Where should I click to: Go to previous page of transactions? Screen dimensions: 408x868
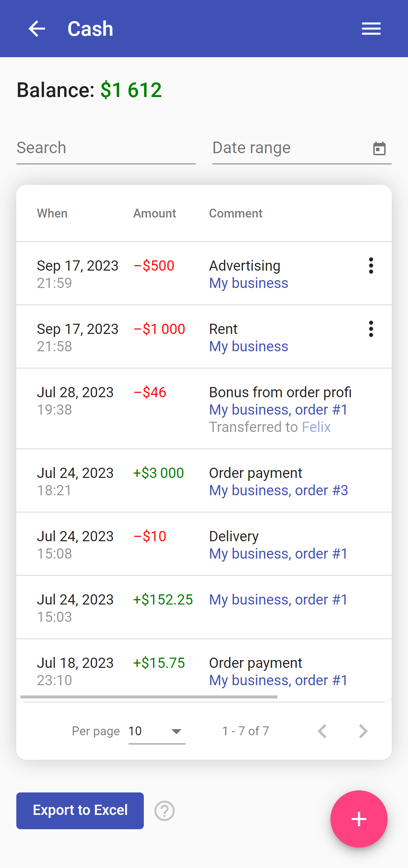coord(322,731)
